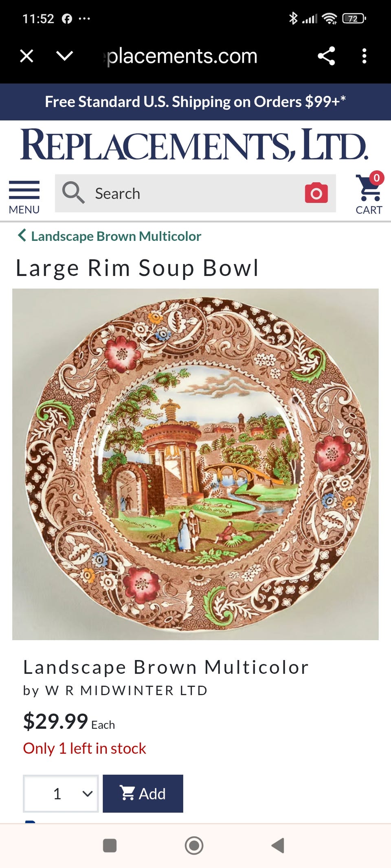Open the Replacements, Ltd. logo homepage
Viewport: 391px width, 868px height.
[195, 145]
